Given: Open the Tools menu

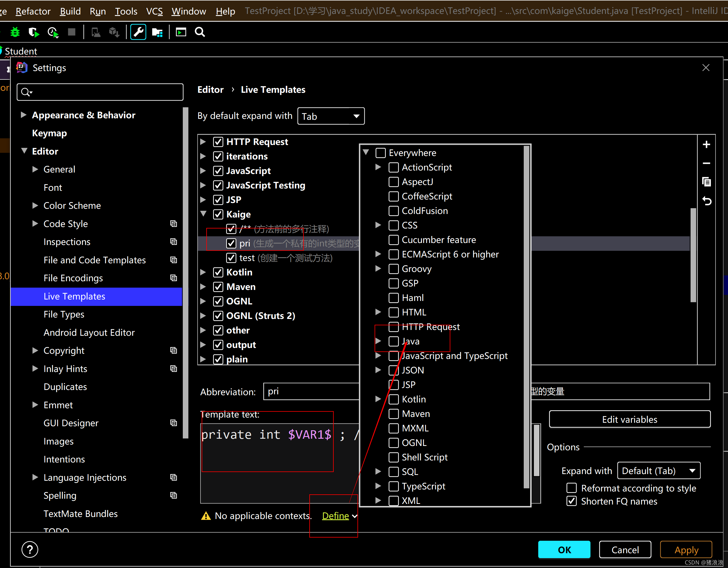Looking at the screenshot, I should pyautogui.click(x=126, y=11).
